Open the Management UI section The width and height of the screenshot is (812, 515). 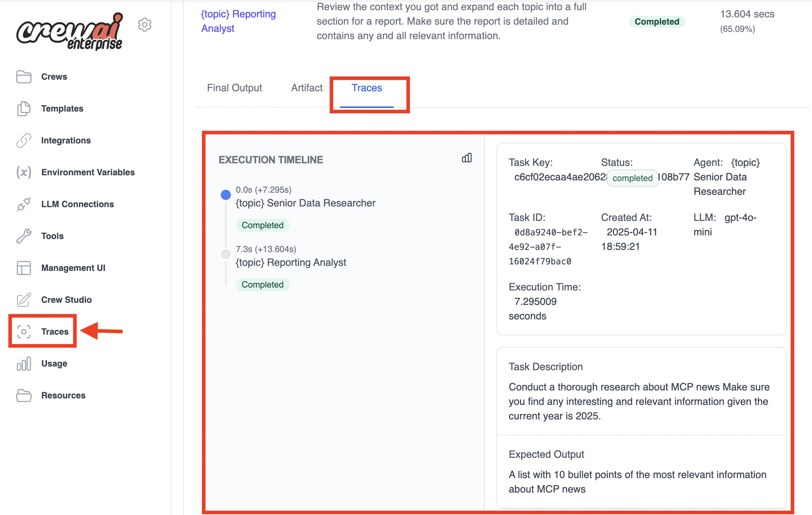coord(73,268)
